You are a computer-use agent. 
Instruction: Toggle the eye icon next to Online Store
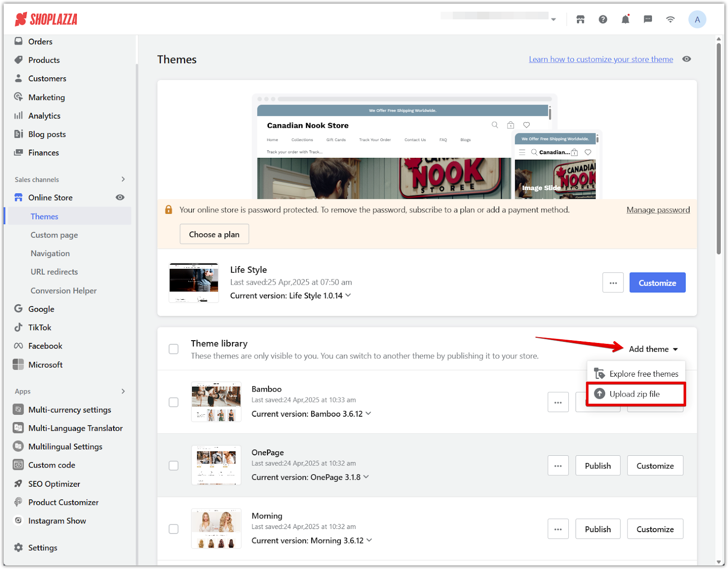coord(120,197)
